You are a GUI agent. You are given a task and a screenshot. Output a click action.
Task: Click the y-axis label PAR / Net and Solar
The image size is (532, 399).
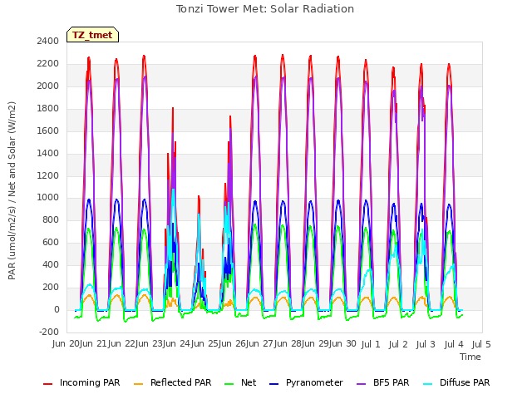[x=12, y=190]
